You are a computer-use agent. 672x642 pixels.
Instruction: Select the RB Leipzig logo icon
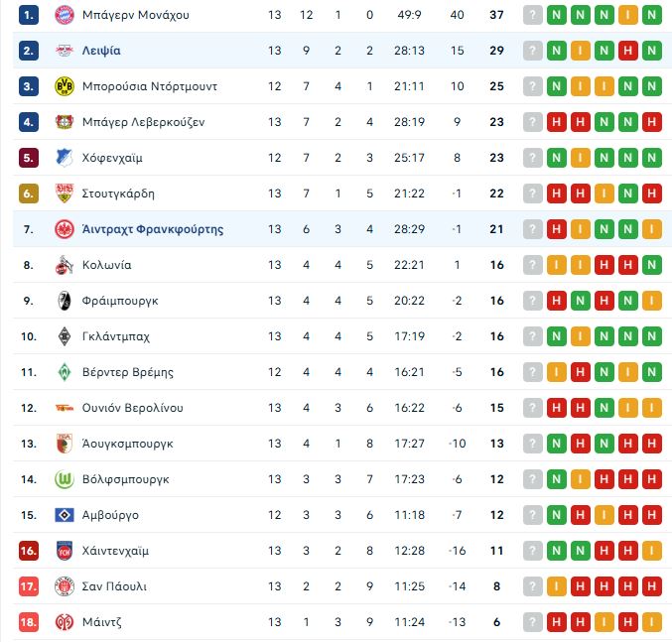(x=64, y=51)
